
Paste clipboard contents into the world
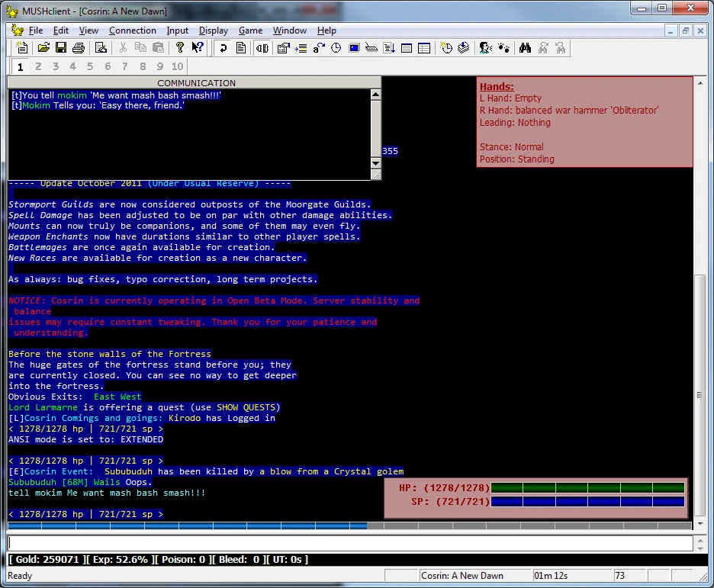click(x=157, y=47)
